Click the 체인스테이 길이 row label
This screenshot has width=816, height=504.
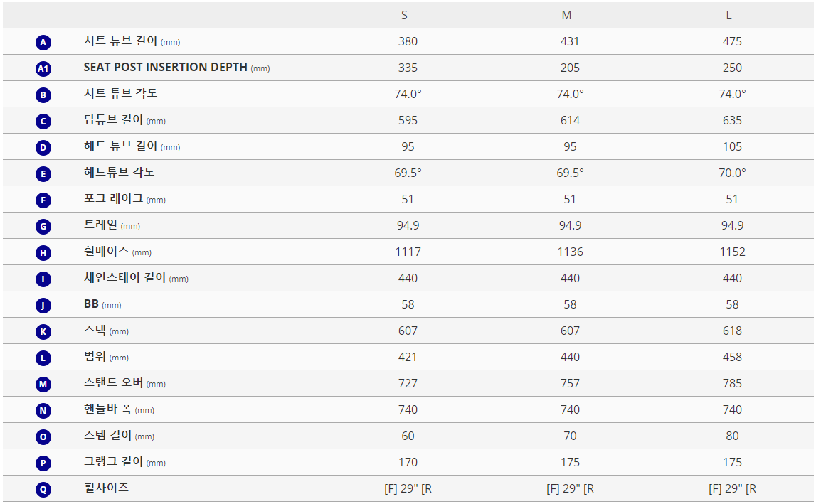click(124, 278)
